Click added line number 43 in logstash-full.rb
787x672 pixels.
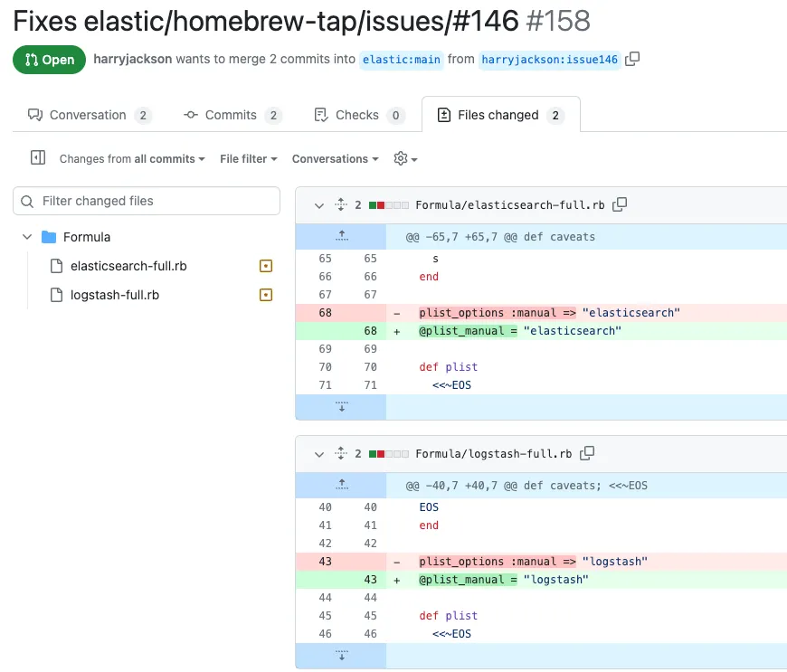[370, 580]
